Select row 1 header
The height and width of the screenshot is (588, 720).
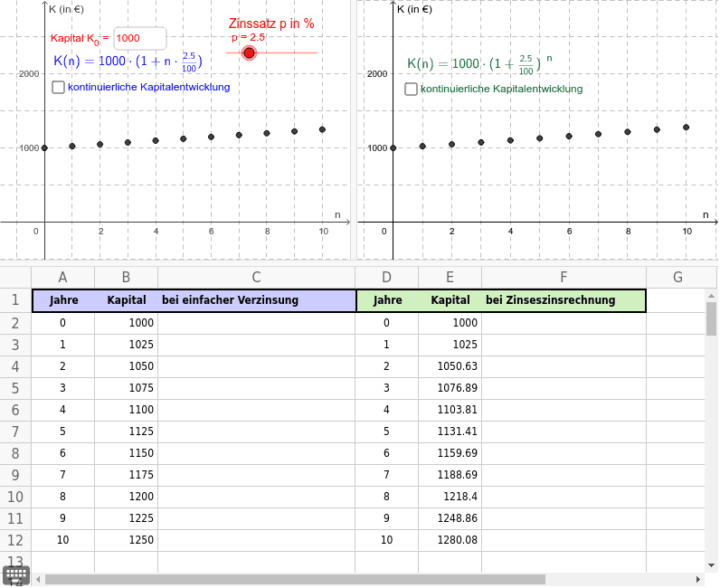pos(15,300)
